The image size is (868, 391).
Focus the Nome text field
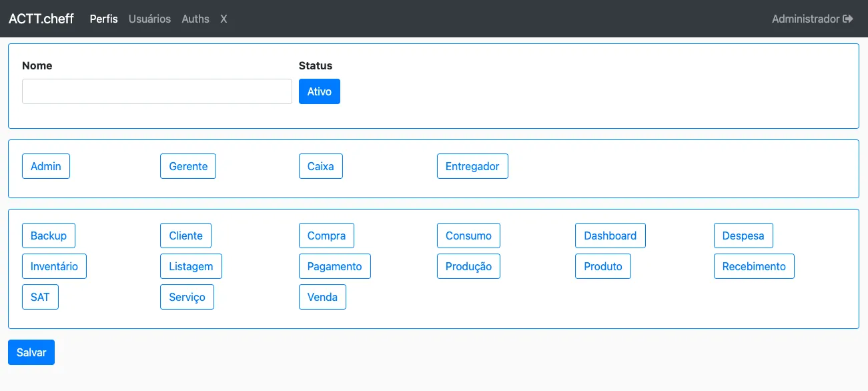click(x=157, y=91)
